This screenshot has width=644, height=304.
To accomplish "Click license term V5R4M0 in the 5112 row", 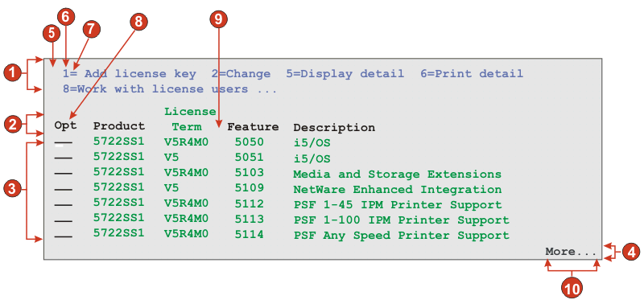I will pos(187,203).
